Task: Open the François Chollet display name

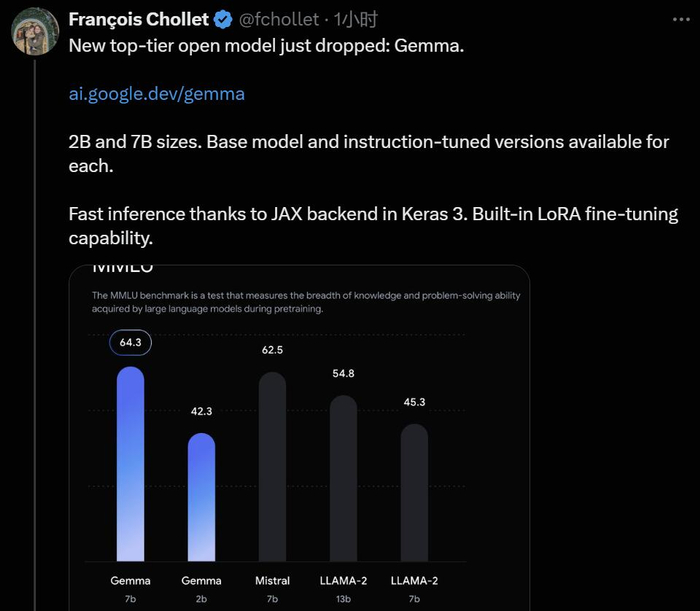Action: point(139,20)
